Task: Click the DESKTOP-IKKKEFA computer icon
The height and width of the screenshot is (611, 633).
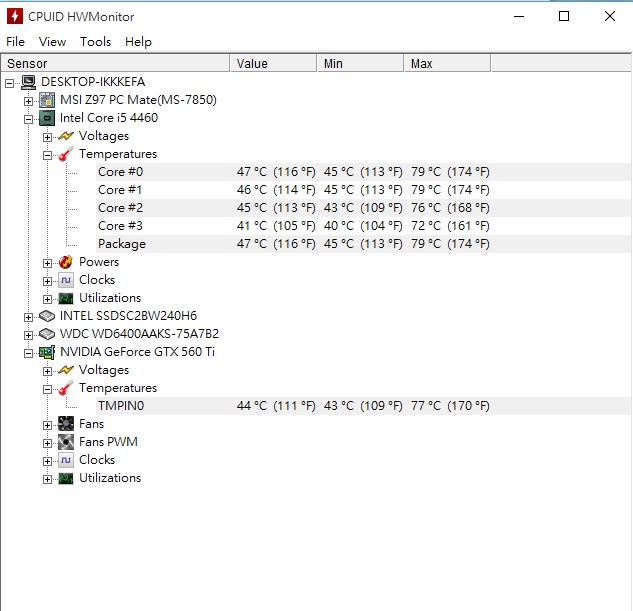Action: (28, 82)
